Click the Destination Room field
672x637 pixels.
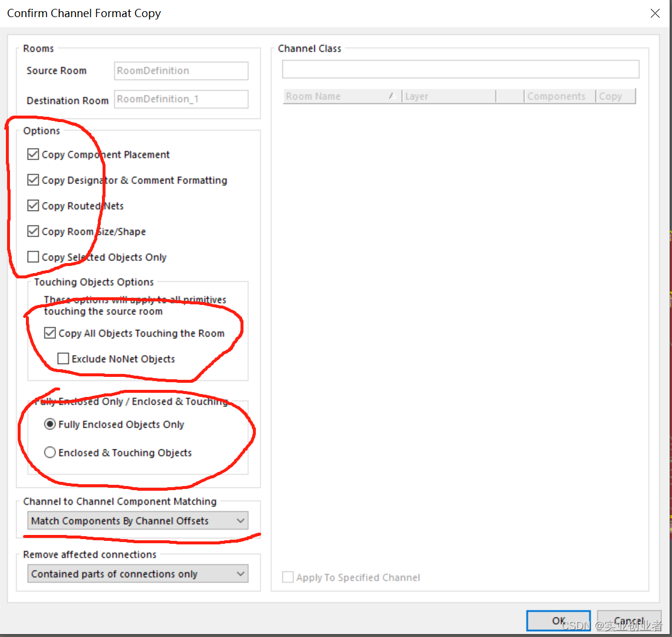pos(181,99)
